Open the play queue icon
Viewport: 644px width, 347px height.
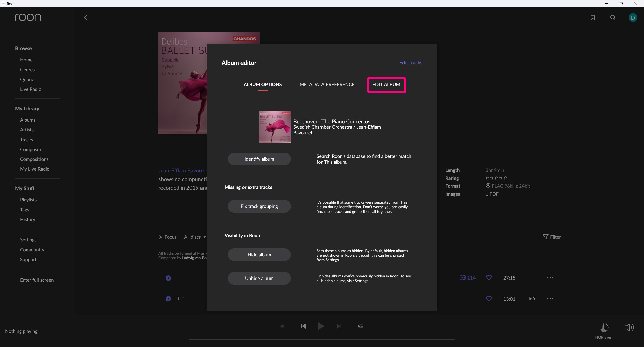coord(360,326)
